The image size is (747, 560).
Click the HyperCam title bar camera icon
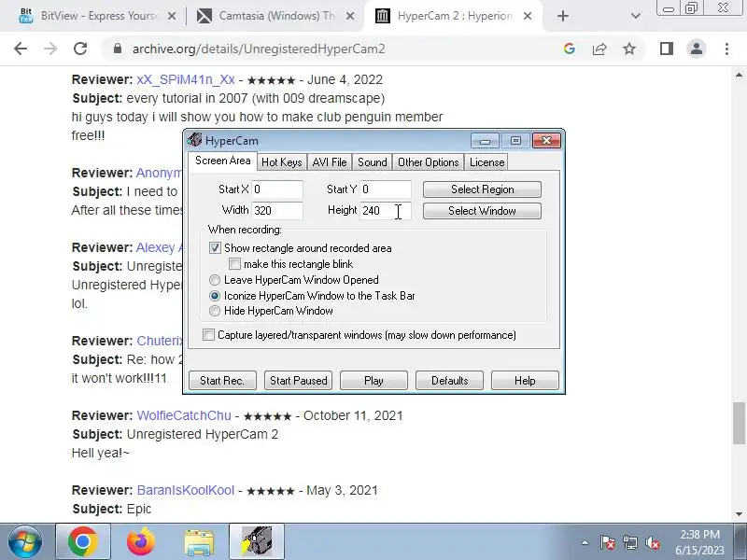[194, 140]
